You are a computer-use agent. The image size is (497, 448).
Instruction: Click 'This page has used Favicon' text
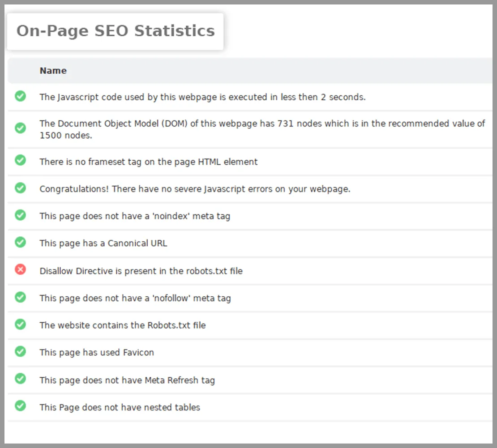pyautogui.click(x=97, y=353)
